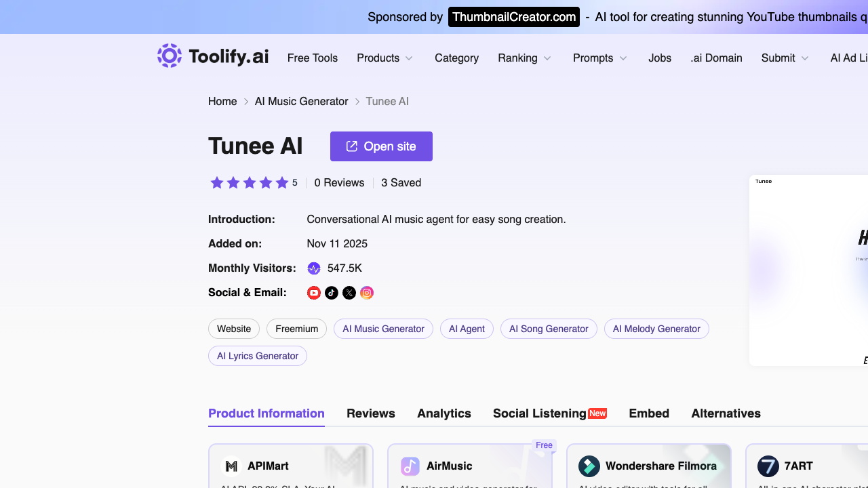The height and width of the screenshot is (488, 868).
Task: Open the Tunee site preview thumbnail
Action: tap(808, 270)
